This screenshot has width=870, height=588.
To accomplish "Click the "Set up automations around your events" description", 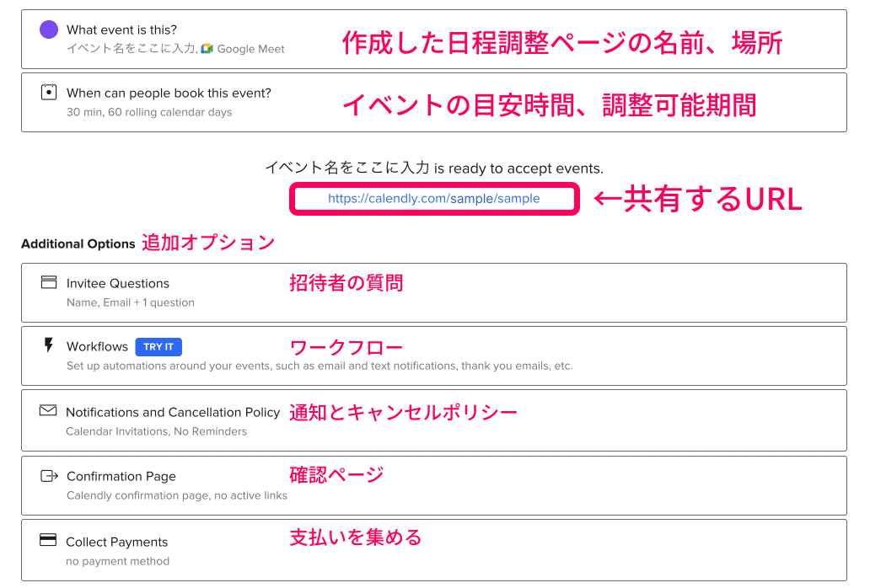I will click(320, 366).
